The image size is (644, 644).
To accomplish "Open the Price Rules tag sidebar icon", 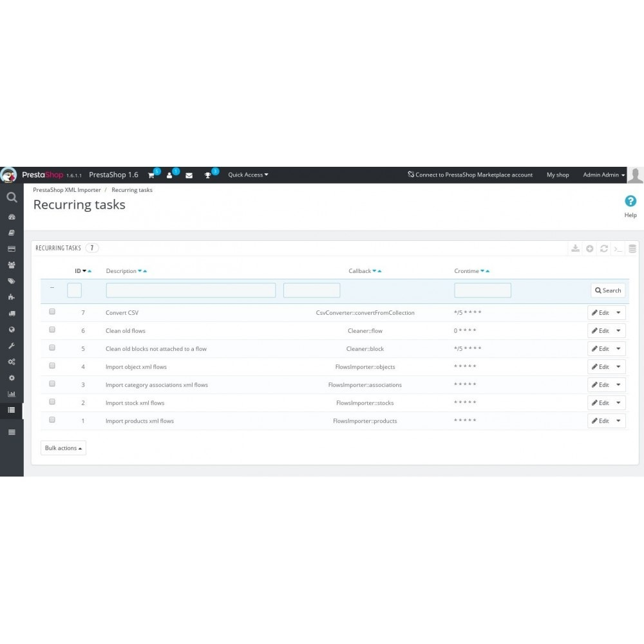I will point(12,281).
